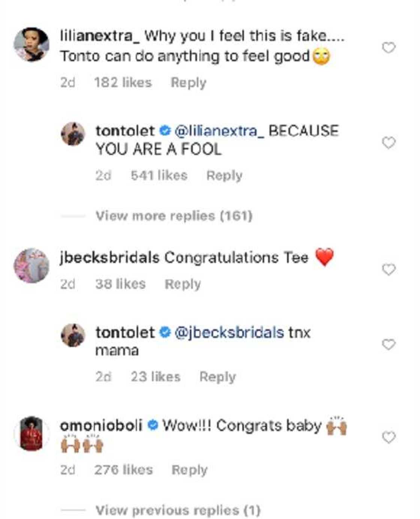The image size is (420, 519).
Task: Reply to omonioboli's Congrats comment
Action: pos(189,470)
